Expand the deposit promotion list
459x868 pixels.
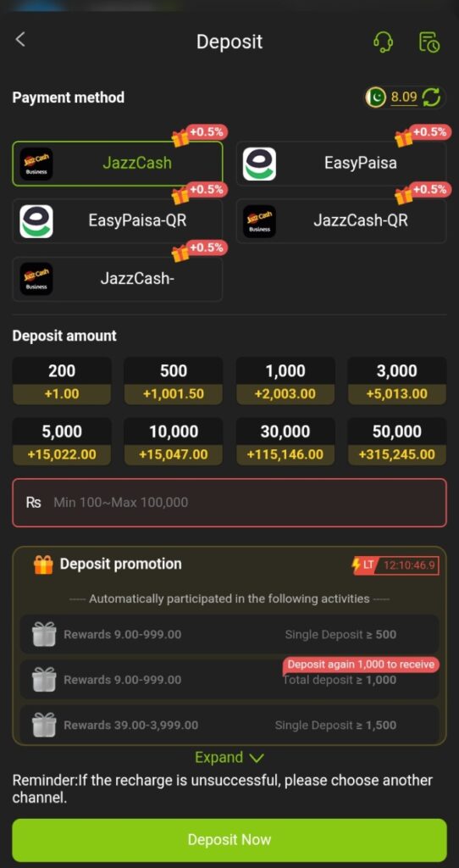229,757
